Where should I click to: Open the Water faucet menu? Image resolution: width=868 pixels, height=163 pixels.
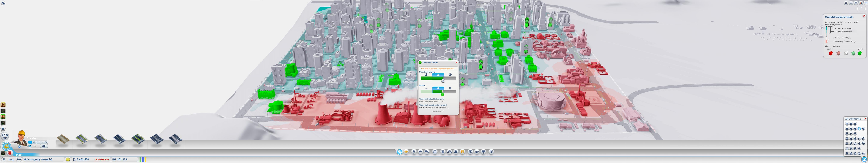coord(421,152)
